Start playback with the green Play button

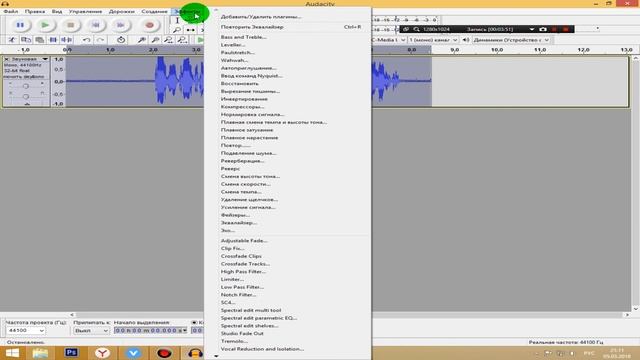tap(45, 25)
